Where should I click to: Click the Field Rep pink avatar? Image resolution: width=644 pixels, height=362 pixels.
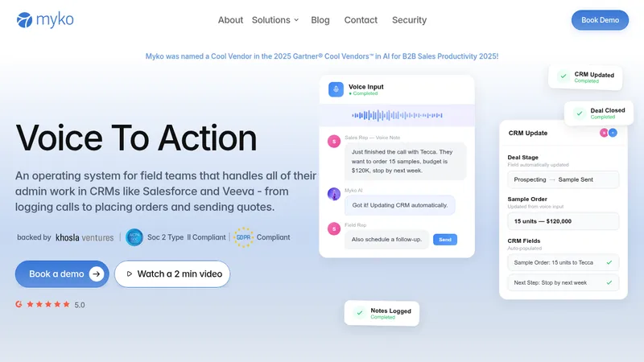(334, 228)
